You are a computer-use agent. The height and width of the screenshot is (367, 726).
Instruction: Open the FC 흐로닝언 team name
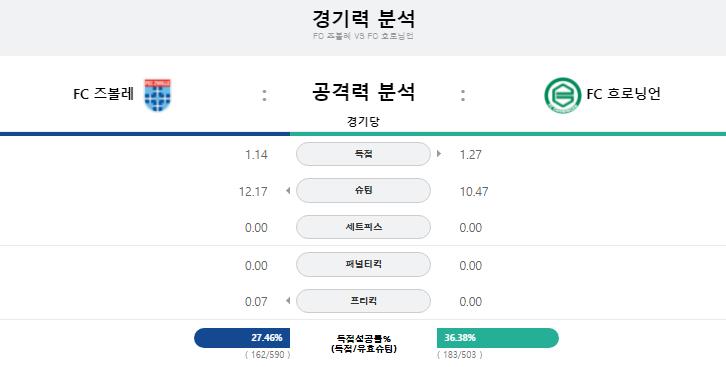tap(623, 94)
